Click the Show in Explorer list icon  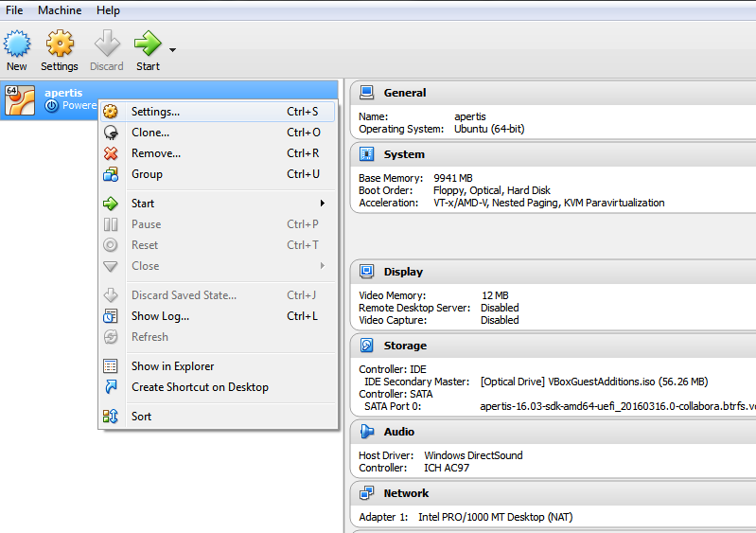tap(111, 366)
